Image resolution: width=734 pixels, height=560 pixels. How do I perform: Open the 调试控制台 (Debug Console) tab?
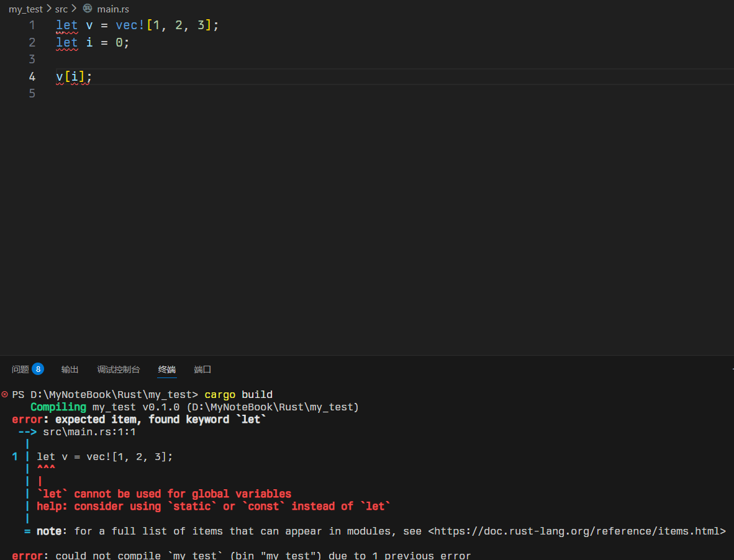point(118,369)
